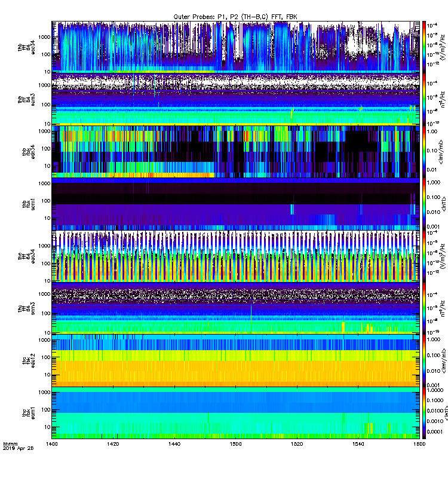Viewport: 448px width, 478px height.
Task: Click the 'thb fbk edc34' panel label
Action: [x=28, y=152]
